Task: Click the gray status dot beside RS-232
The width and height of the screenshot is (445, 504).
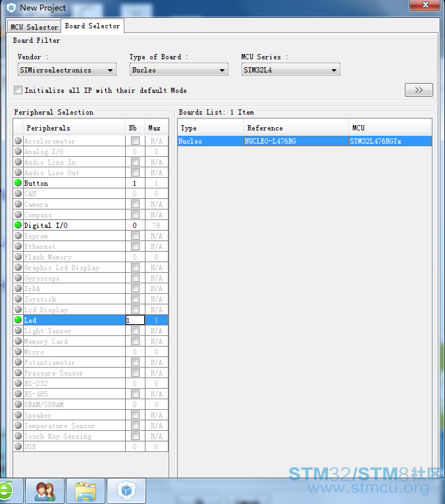Action: (18, 383)
